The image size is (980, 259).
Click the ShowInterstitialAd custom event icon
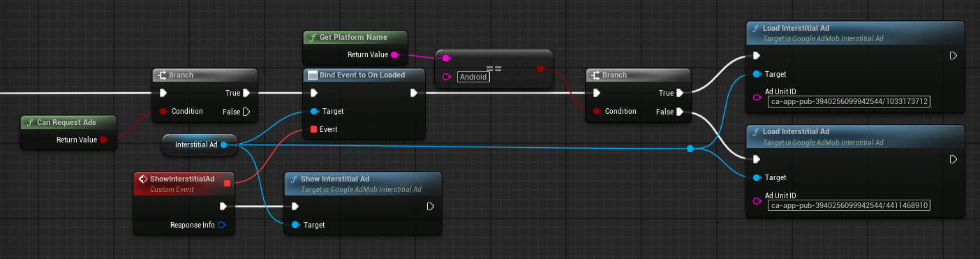point(142,179)
